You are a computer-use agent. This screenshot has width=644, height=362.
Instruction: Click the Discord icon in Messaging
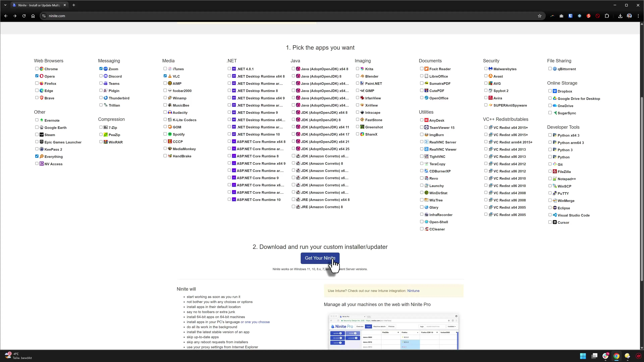pyautogui.click(x=105, y=76)
